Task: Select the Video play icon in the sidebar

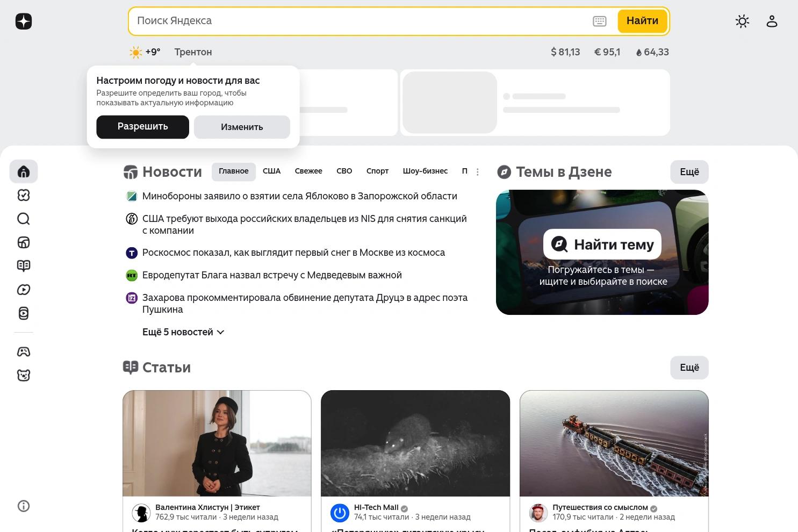Action: pos(23,290)
